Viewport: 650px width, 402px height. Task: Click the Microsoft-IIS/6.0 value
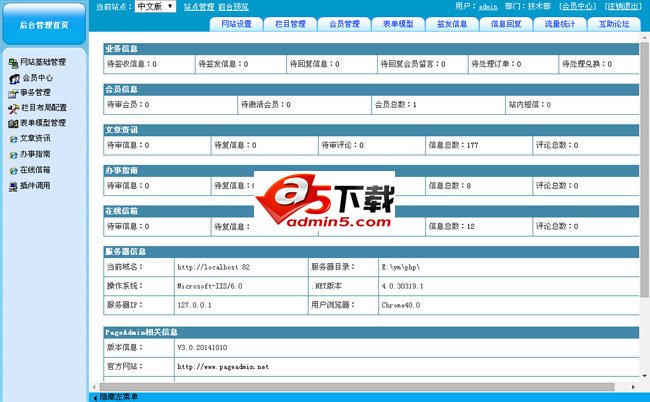coord(210,286)
